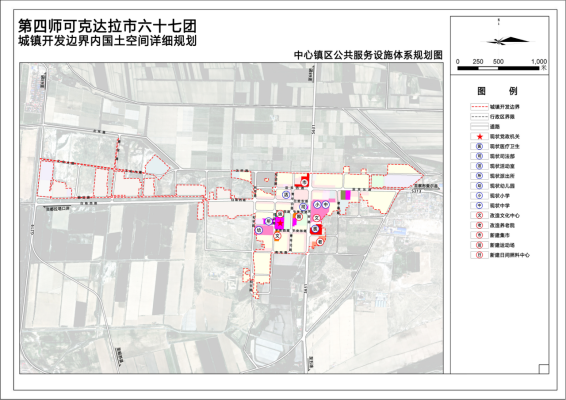
Task: Click the red 老 nursing home marker on the map
Action: tap(320, 242)
